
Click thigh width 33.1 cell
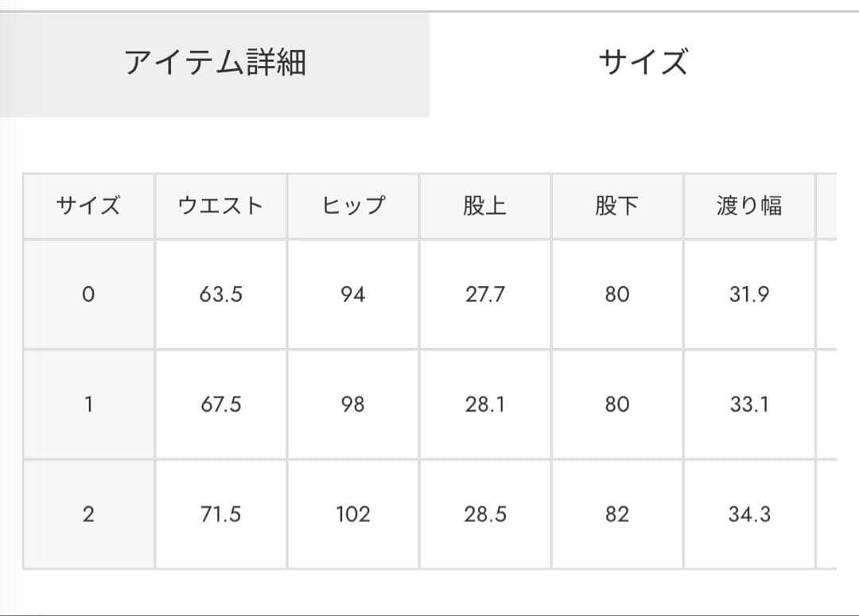tap(748, 405)
